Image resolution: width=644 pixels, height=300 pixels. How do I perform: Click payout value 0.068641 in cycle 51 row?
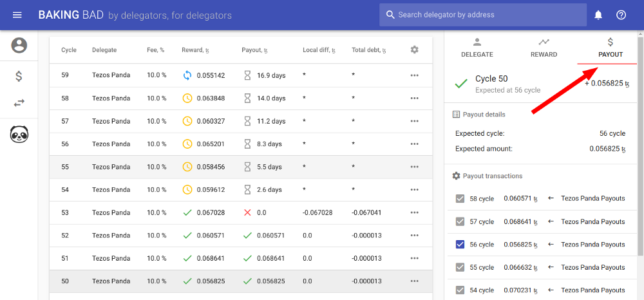pos(270,259)
